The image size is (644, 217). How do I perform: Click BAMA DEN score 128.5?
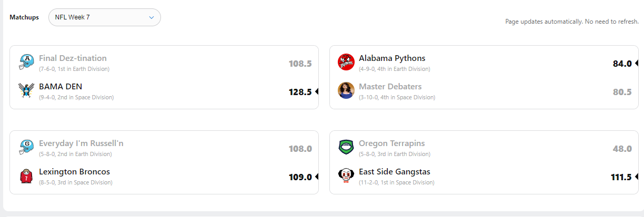pos(300,92)
